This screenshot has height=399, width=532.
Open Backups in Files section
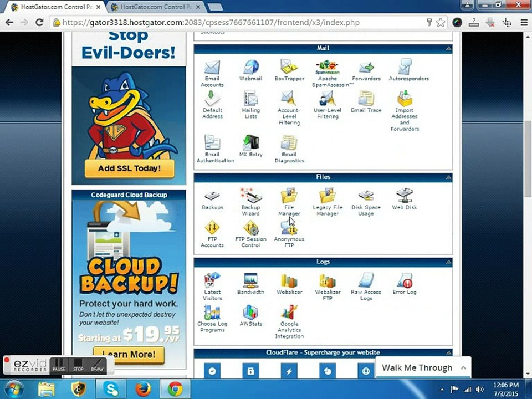[212, 200]
